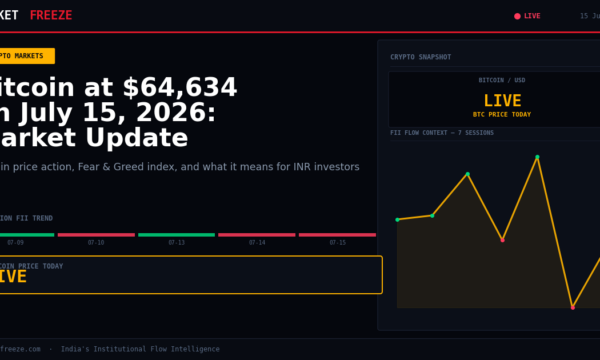The image size is (600, 360).
Task: Click the 07-10 date label
Action: pos(96,243)
